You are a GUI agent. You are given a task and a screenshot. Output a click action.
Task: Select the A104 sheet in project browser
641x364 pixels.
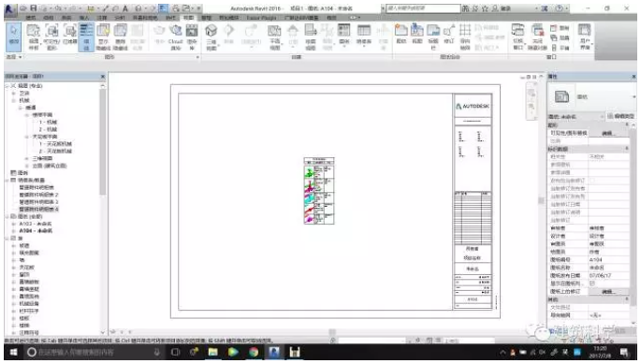(36, 231)
